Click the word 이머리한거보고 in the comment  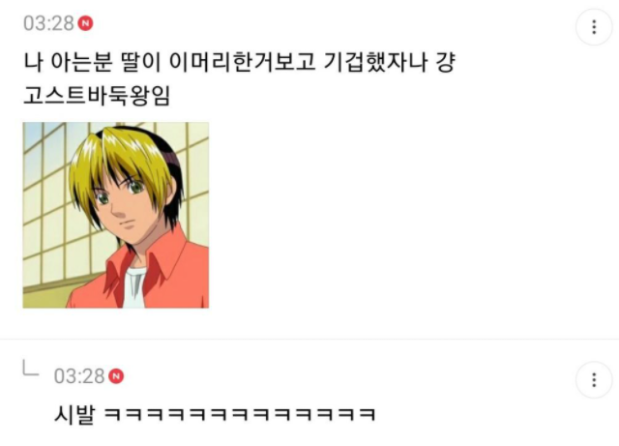click(x=242, y=62)
